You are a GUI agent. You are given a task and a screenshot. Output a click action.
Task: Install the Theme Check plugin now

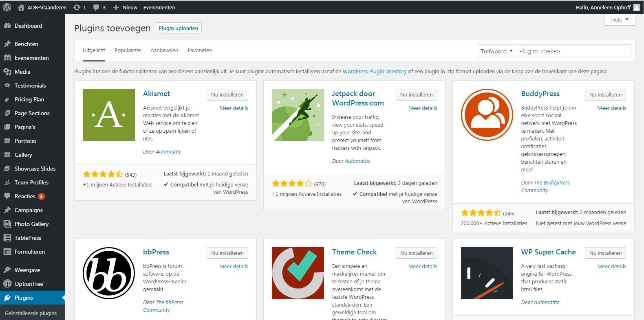[416, 253]
